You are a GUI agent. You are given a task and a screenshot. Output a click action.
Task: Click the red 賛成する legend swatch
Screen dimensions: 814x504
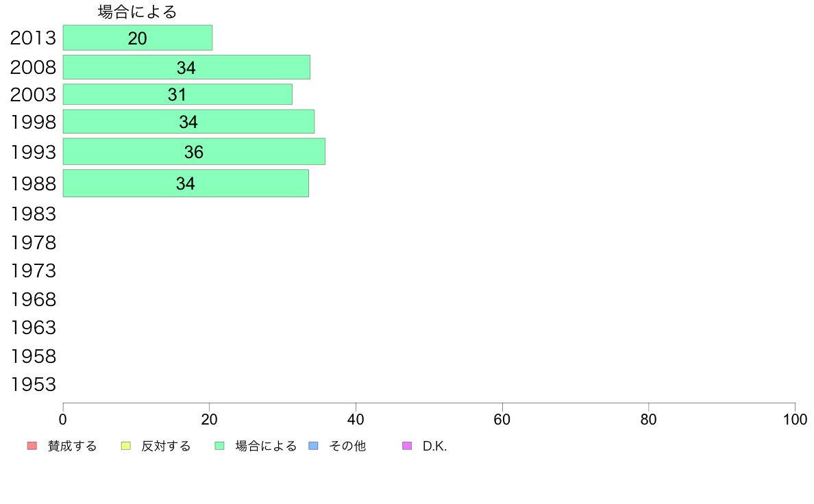click(x=32, y=446)
